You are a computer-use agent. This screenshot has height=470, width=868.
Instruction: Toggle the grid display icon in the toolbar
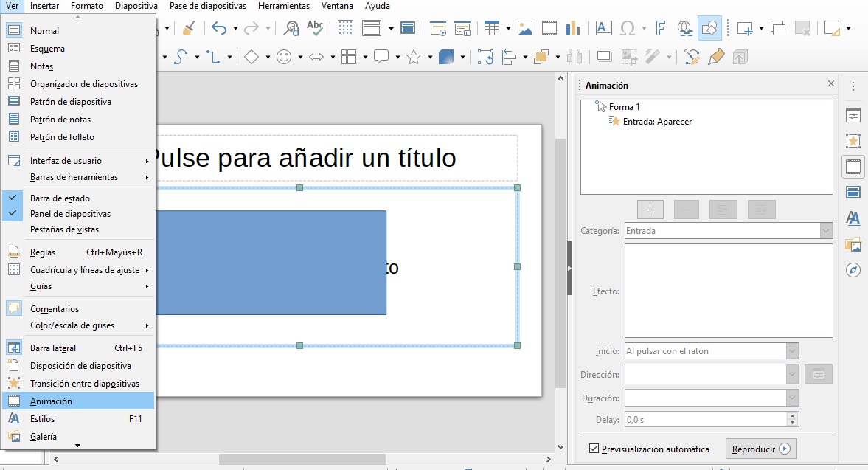[345, 28]
